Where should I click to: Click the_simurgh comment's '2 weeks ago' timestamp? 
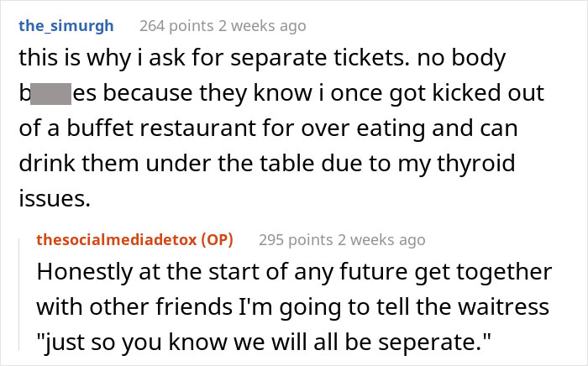click(263, 26)
